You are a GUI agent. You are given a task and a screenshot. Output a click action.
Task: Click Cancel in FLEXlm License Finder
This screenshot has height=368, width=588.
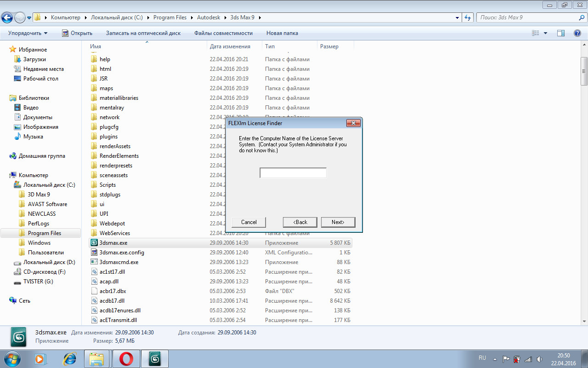pos(249,222)
